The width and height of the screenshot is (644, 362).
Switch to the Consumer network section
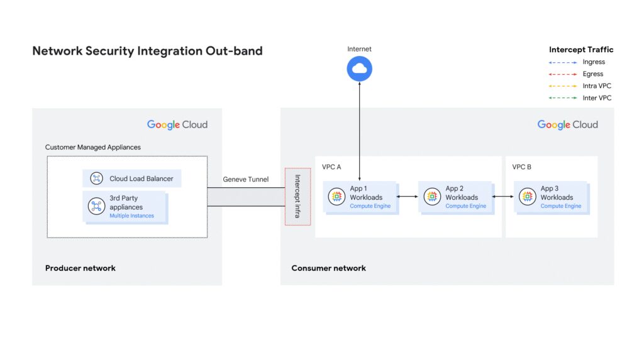tap(328, 268)
